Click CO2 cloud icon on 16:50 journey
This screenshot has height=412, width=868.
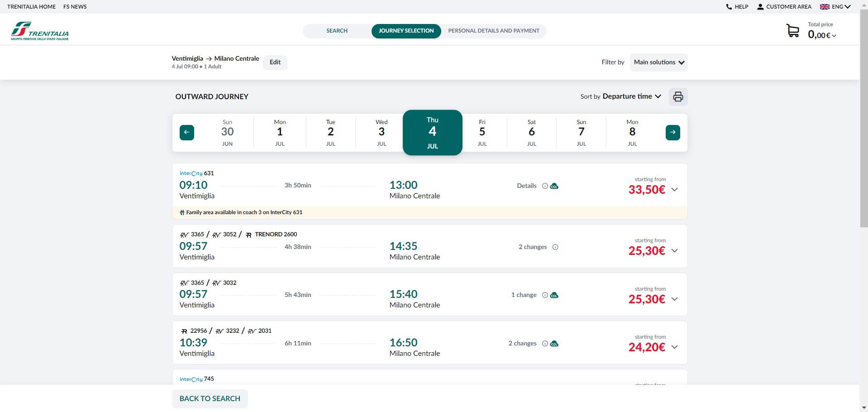click(554, 344)
